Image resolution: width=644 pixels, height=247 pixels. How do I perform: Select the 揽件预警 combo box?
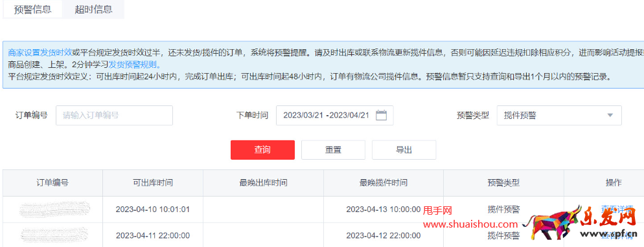pos(559,115)
